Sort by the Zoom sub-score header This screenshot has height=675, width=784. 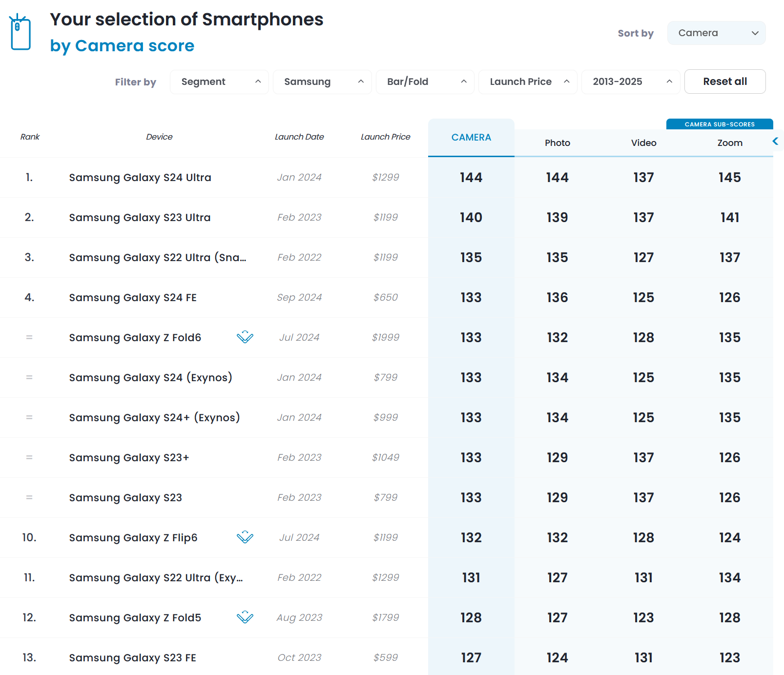pos(730,143)
